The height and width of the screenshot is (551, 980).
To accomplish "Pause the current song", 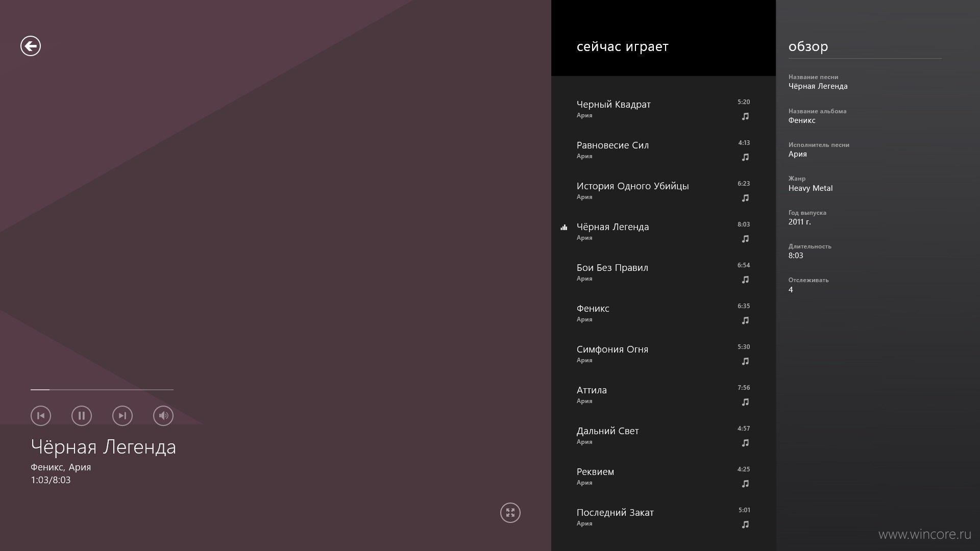I will click(x=82, y=416).
